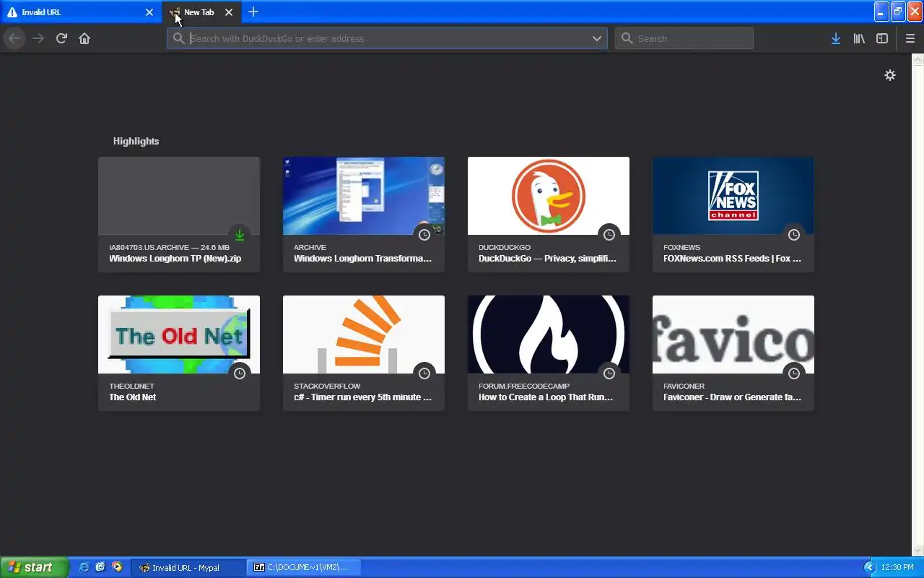Click history clock badge on FOXNews tile
The height and width of the screenshot is (578, 924).
coord(794,235)
